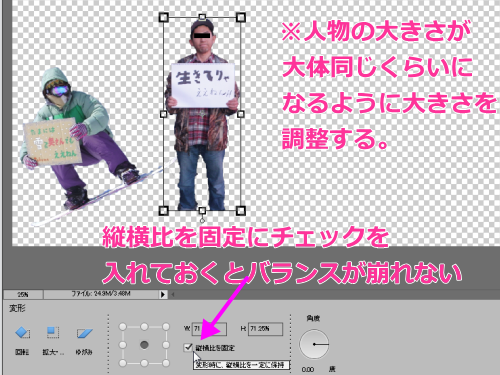500x375 pixels.
Task: Toggle the 縦横比を固定 aspect ratio checkbox
Action: click(188, 347)
